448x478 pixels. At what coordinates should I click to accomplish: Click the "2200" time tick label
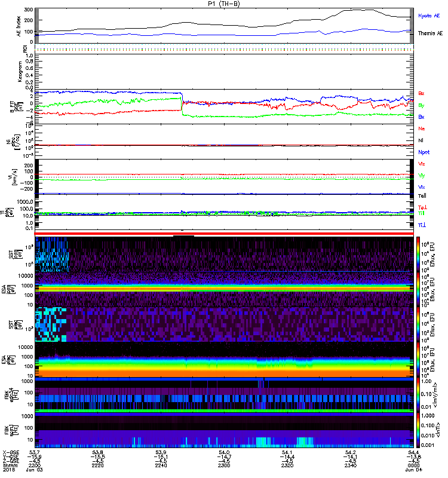point(35,465)
